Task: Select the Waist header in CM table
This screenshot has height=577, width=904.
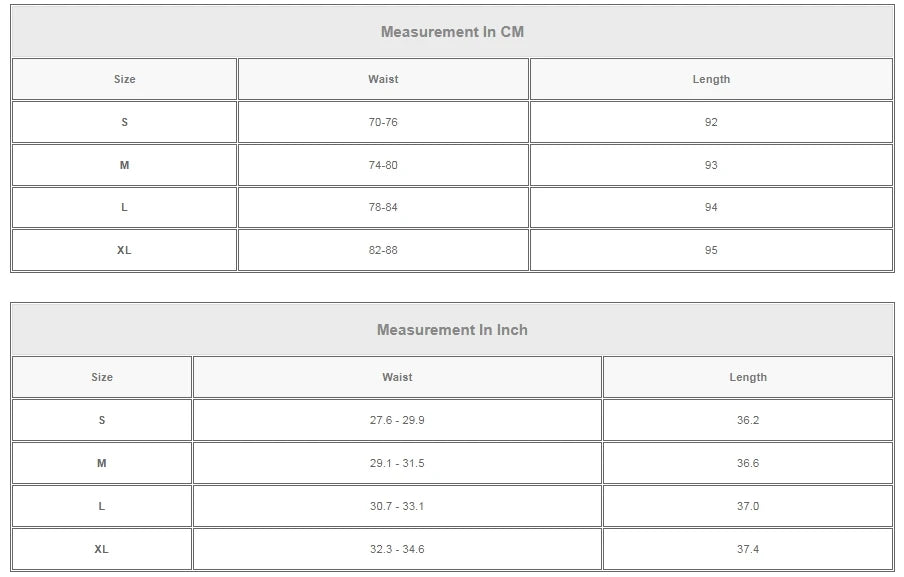Action: [383, 79]
